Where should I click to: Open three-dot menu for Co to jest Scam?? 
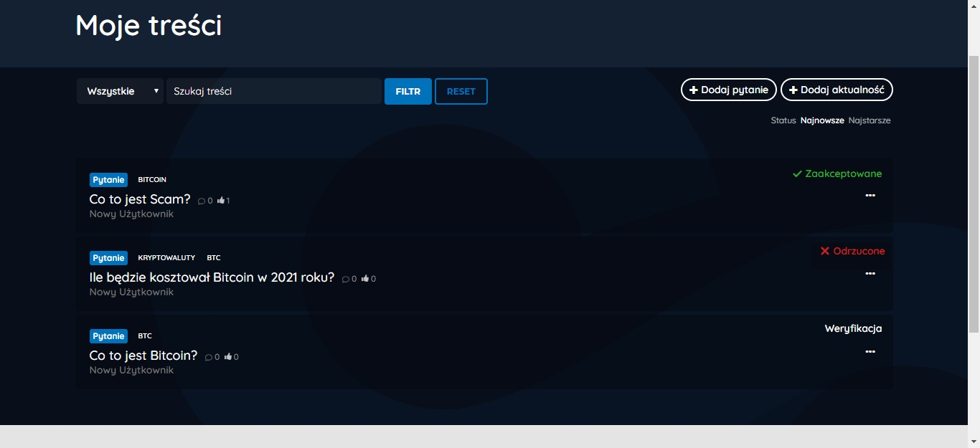(x=870, y=195)
